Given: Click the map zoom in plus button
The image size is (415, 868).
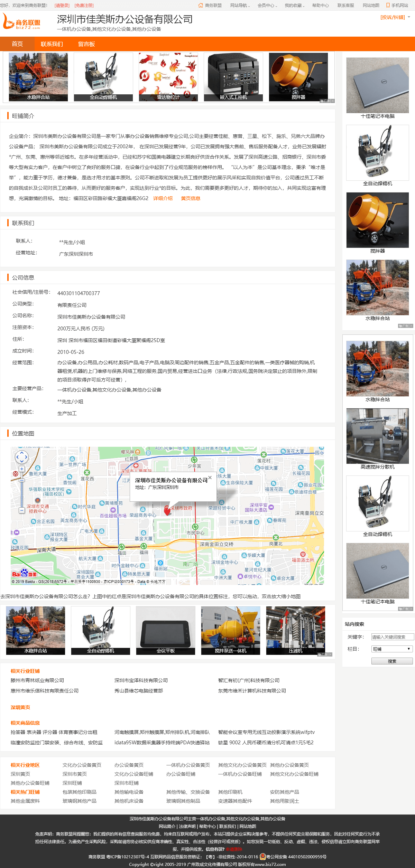Looking at the screenshot, I should click(x=22, y=469).
